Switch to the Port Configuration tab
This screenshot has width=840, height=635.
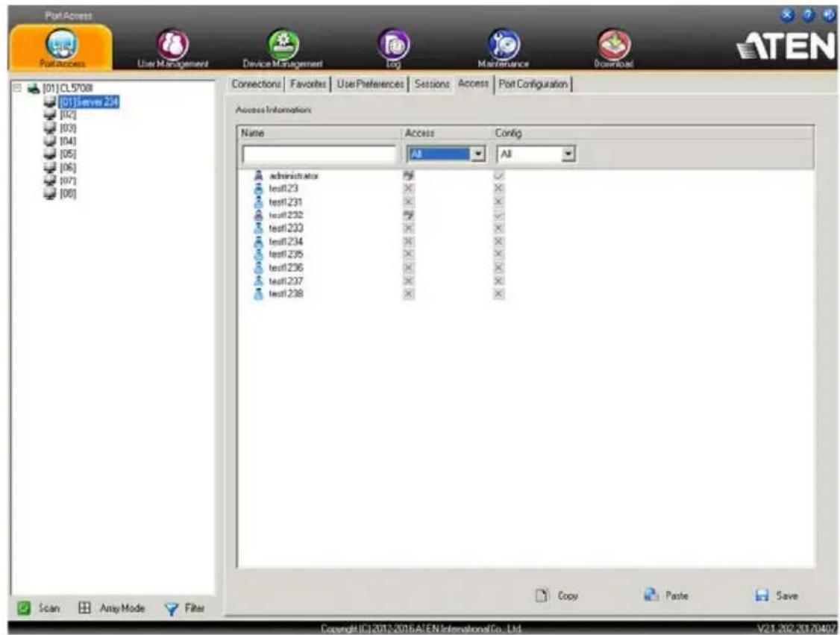[x=533, y=84]
